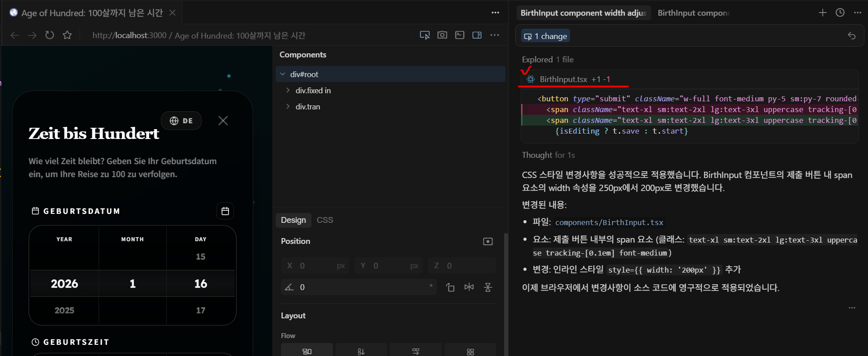Image resolution: width=868 pixels, height=356 pixels.
Task: Go back in the embedded browser
Action: [x=15, y=35]
